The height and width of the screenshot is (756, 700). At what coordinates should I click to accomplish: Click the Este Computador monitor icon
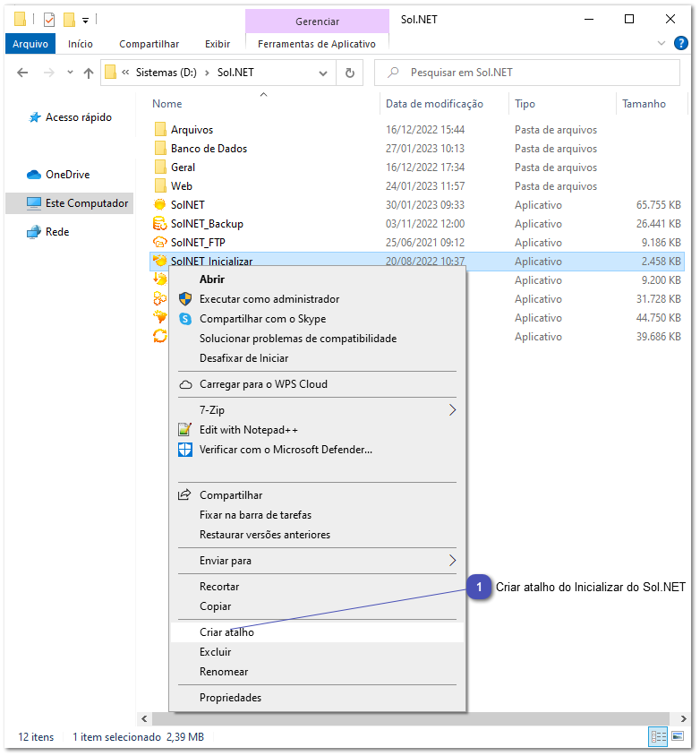click(34, 203)
